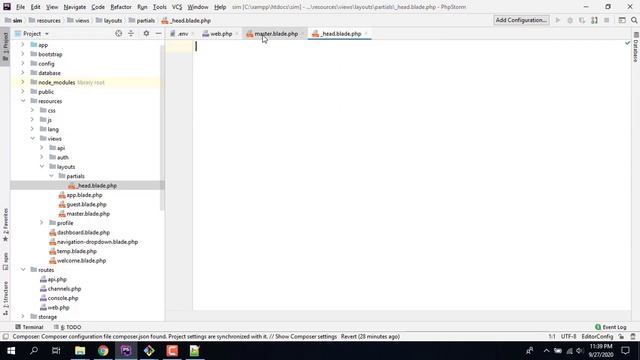Click the Debug bug icon
Screen dimensions: 640x360
[x=570, y=20]
